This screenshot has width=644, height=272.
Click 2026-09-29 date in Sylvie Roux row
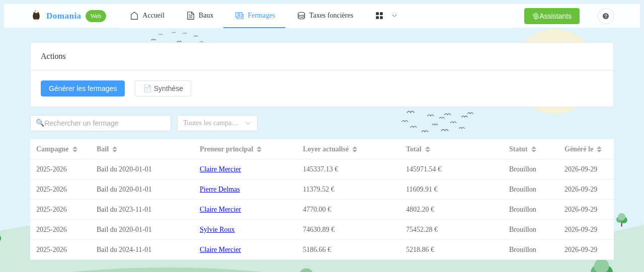tap(581, 230)
